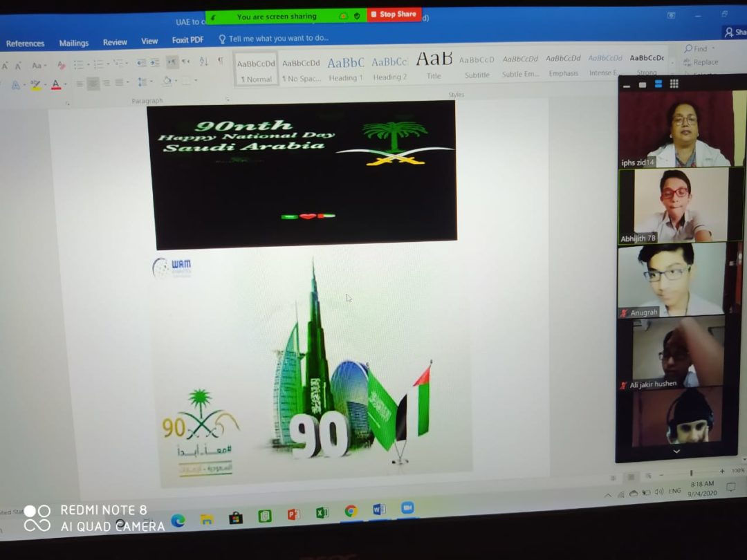Click the zoom slider handle in status bar
This screenshot has width=747, height=560.
tap(691, 473)
